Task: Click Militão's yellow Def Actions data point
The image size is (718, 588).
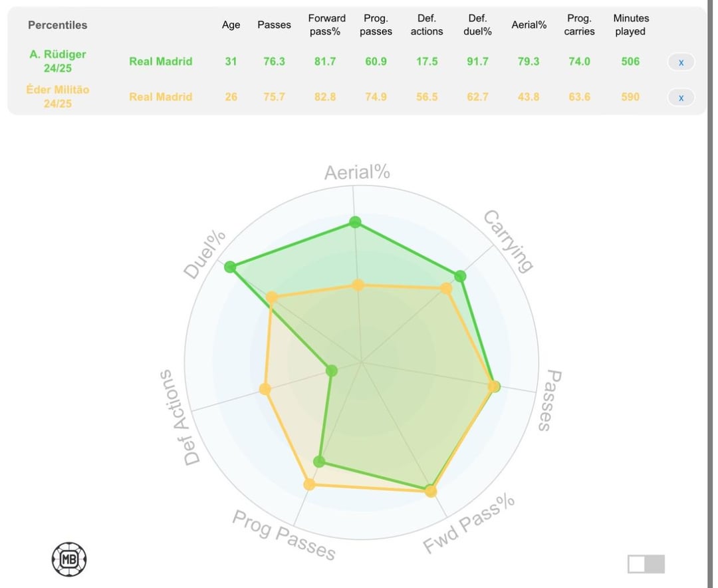Action: point(265,389)
